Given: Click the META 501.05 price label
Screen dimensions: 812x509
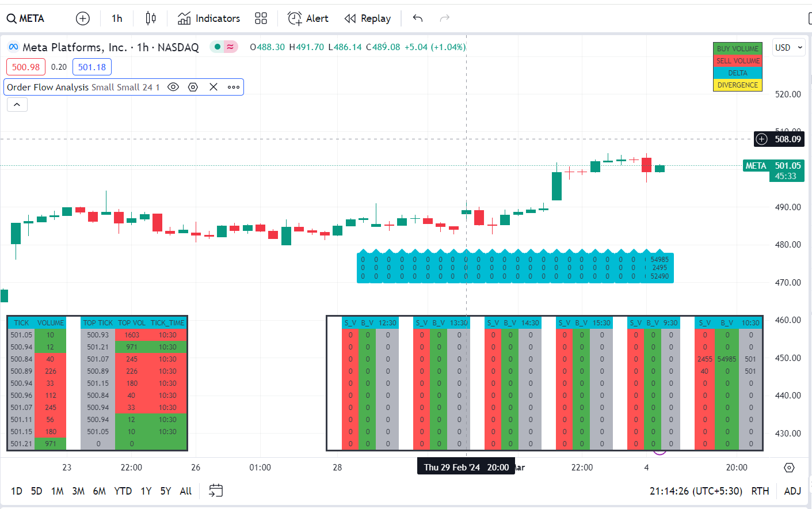Looking at the screenshot, I should coord(773,165).
